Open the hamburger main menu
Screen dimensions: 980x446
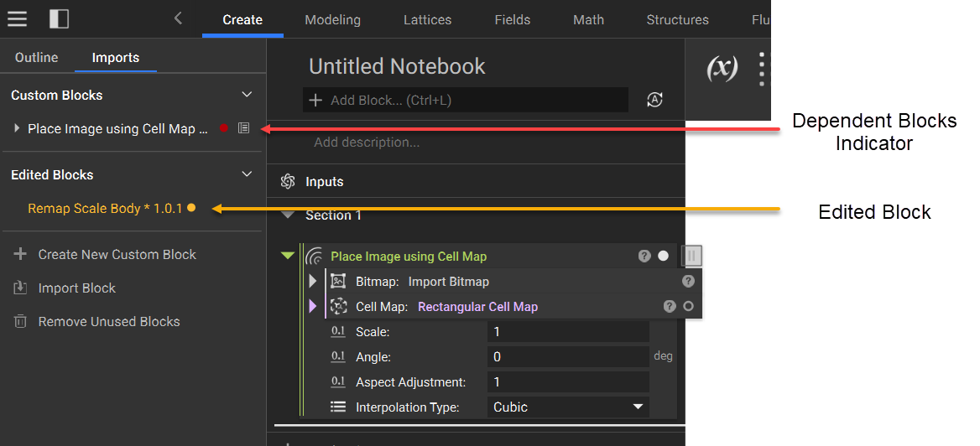pos(17,18)
